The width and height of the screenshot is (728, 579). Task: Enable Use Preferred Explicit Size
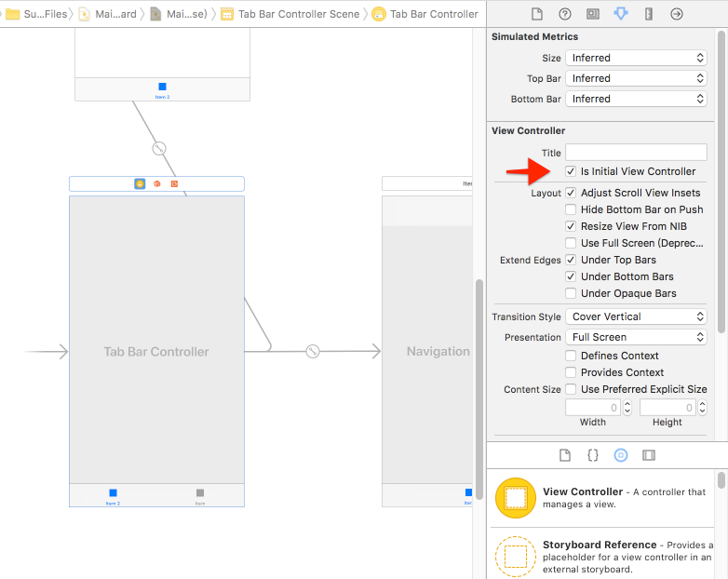click(571, 389)
